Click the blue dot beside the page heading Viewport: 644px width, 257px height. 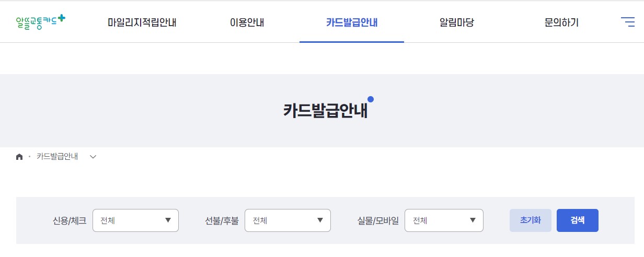click(x=371, y=99)
